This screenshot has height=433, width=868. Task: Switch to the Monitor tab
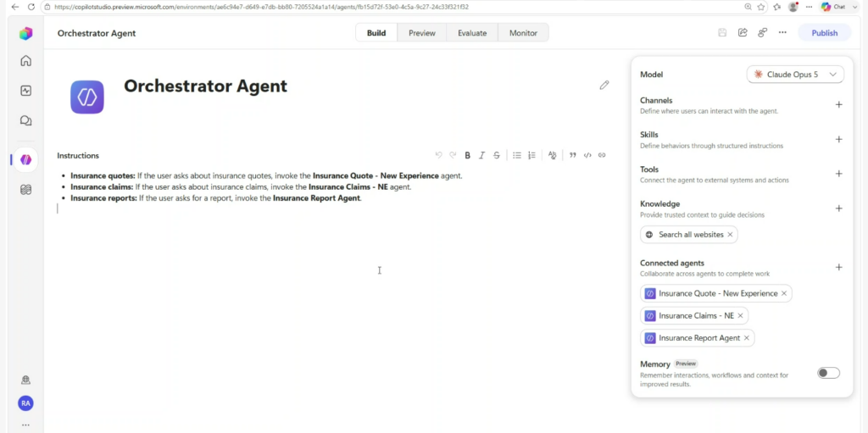(x=523, y=33)
